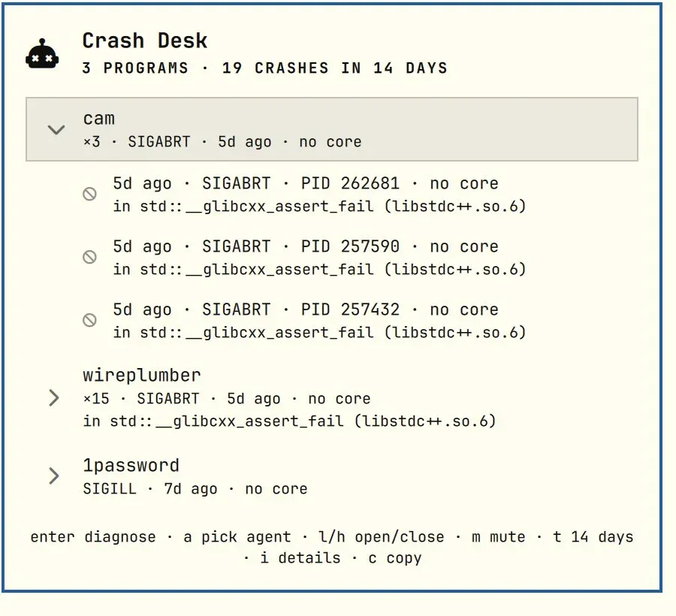Screen dimensions: 676x616
Task: Click cam summary '×3 · SIGABRT · 5d ago'
Action: pyautogui.click(x=177, y=142)
